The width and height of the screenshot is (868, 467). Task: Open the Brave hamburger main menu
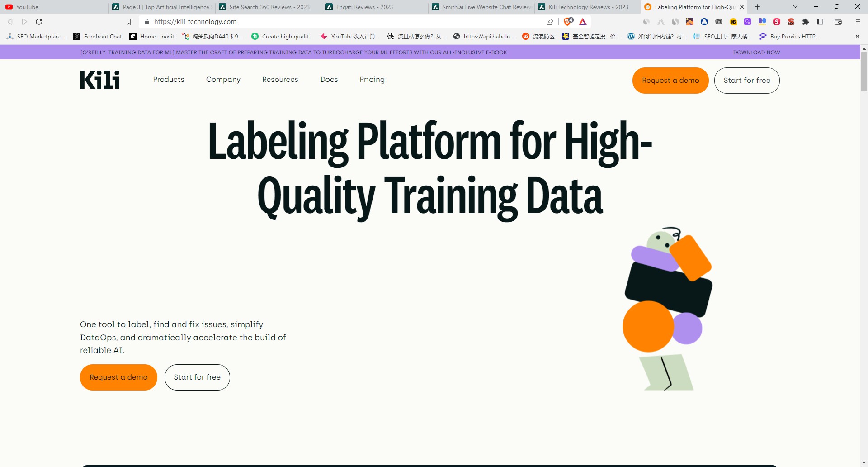[x=858, y=22]
